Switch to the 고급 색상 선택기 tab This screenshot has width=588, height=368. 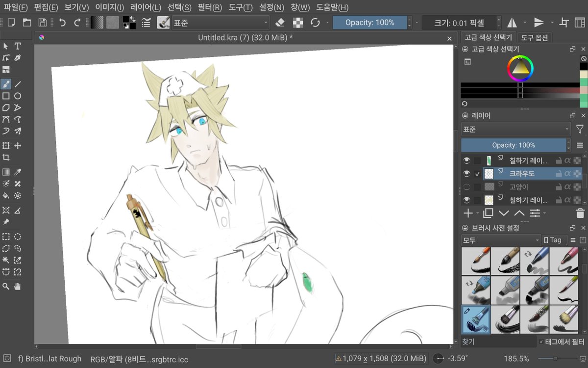coord(488,37)
